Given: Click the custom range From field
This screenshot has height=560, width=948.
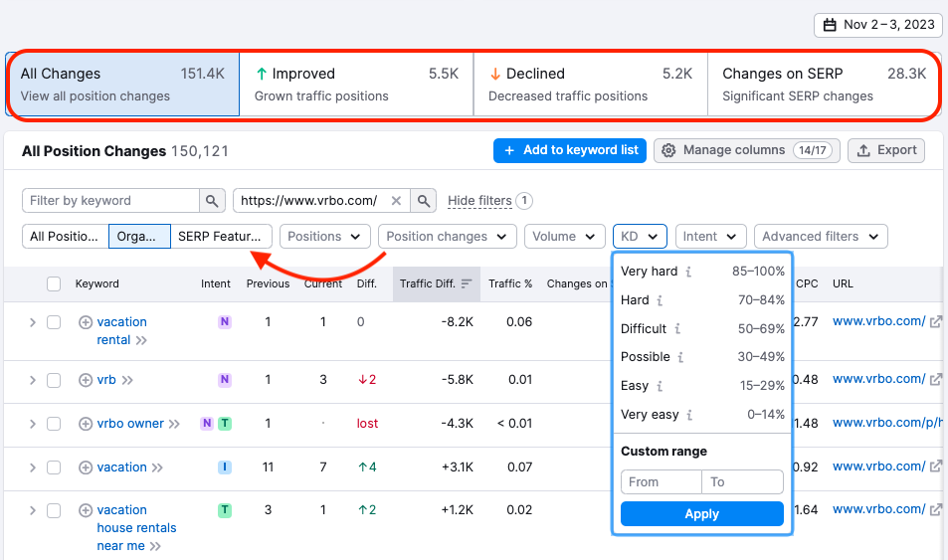Looking at the screenshot, I should (661, 482).
